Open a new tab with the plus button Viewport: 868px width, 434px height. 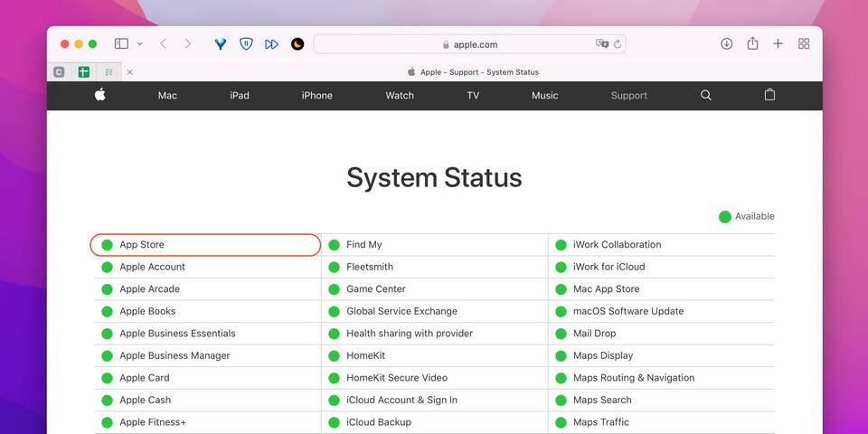pyautogui.click(x=778, y=43)
